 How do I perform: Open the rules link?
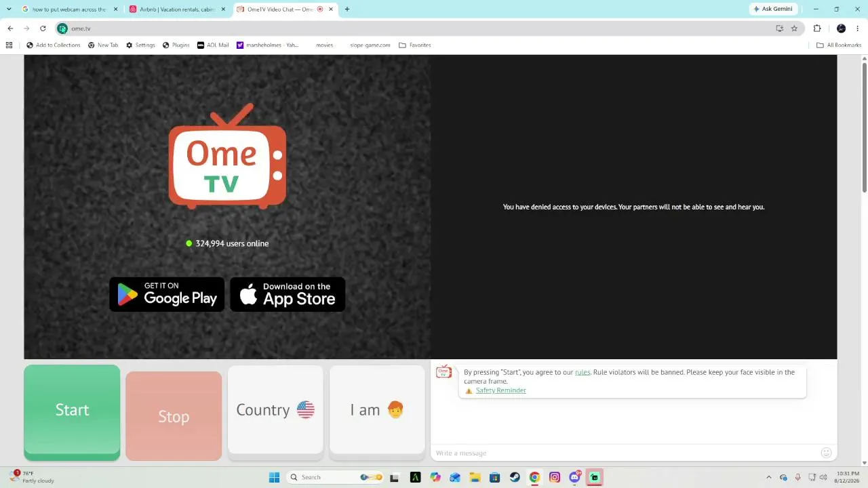[583, 372]
